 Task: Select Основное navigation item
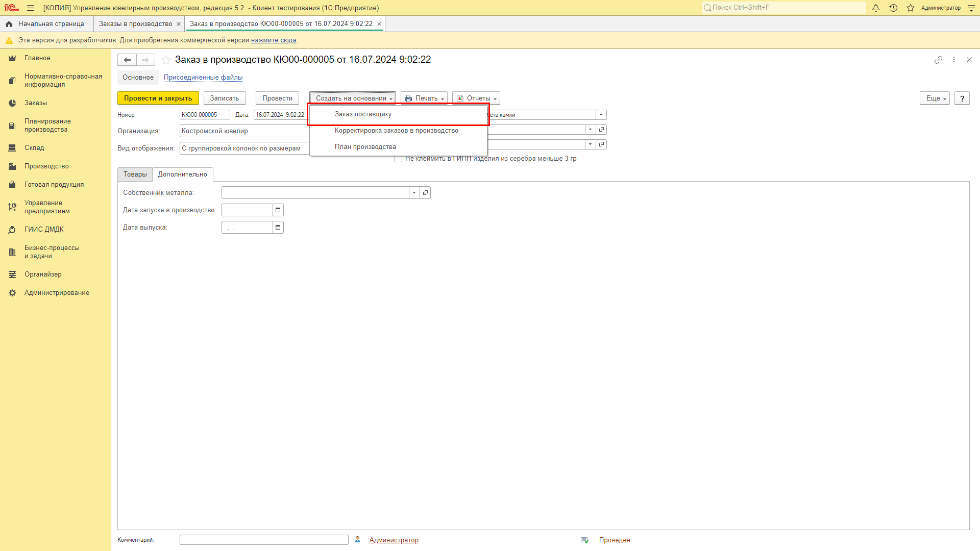pyautogui.click(x=138, y=78)
